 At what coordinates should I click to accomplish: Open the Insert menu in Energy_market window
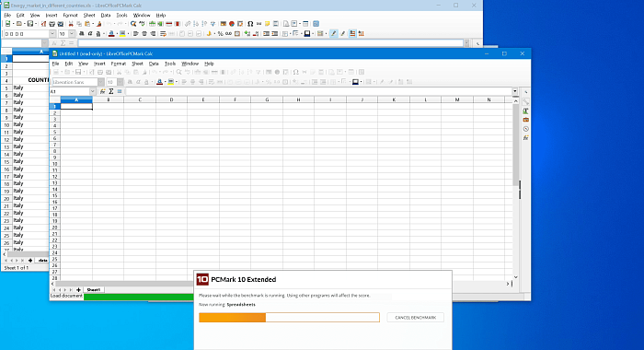pyautogui.click(x=52, y=16)
